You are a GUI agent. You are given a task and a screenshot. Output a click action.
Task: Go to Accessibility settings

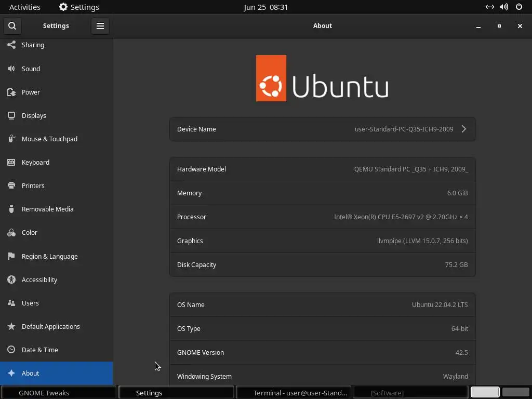56,280
